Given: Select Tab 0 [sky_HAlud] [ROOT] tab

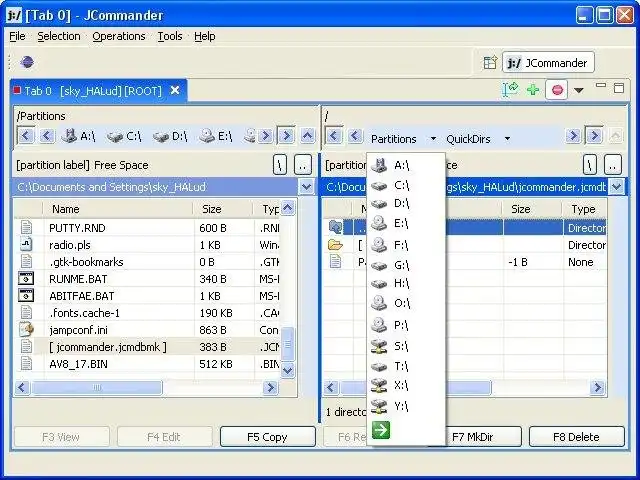Looking at the screenshot, I should click(x=98, y=91).
